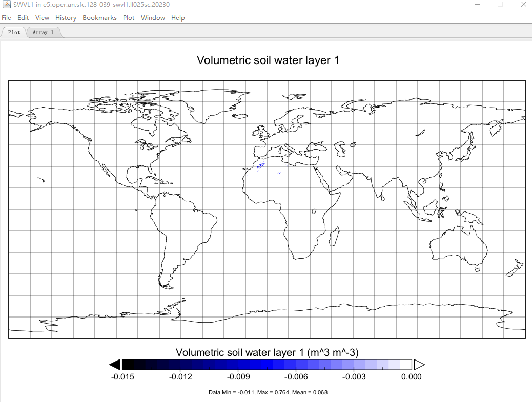Click the left colorbar underflow arrow
The height and width of the screenshot is (402, 532).
coord(115,365)
